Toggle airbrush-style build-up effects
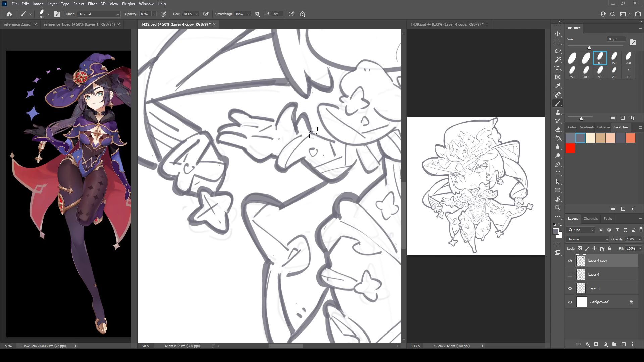Image resolution: width=644 pixels, height=362 pixels. tap(206, 14)
